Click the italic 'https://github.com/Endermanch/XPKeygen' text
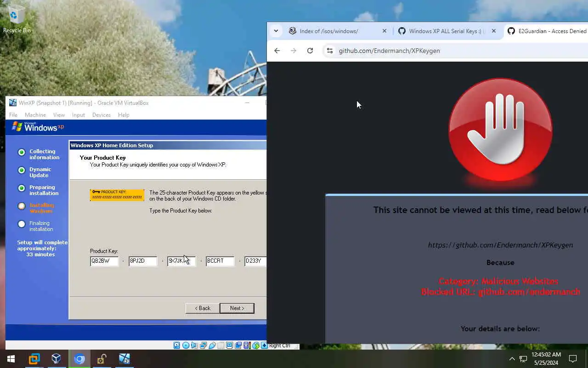 (500, 245)
